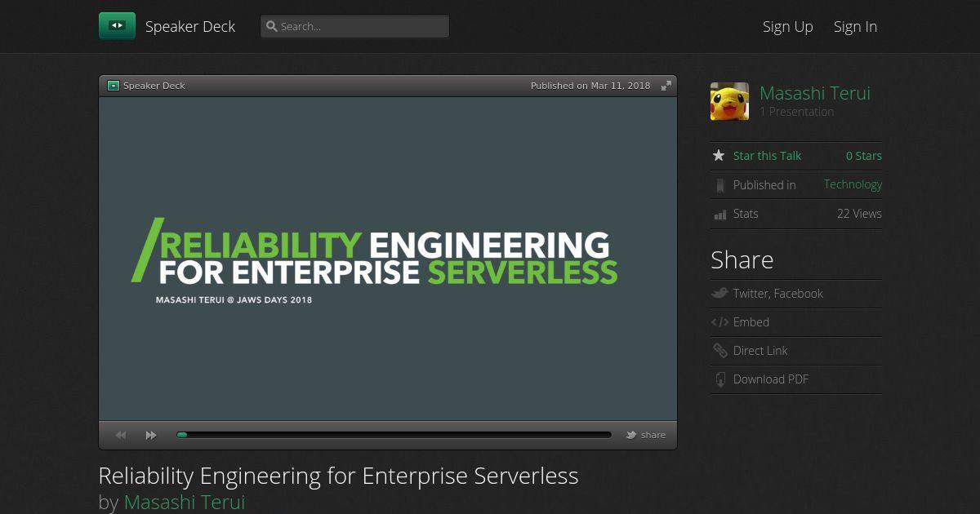Click Speaker Deck label in player header

154,86
